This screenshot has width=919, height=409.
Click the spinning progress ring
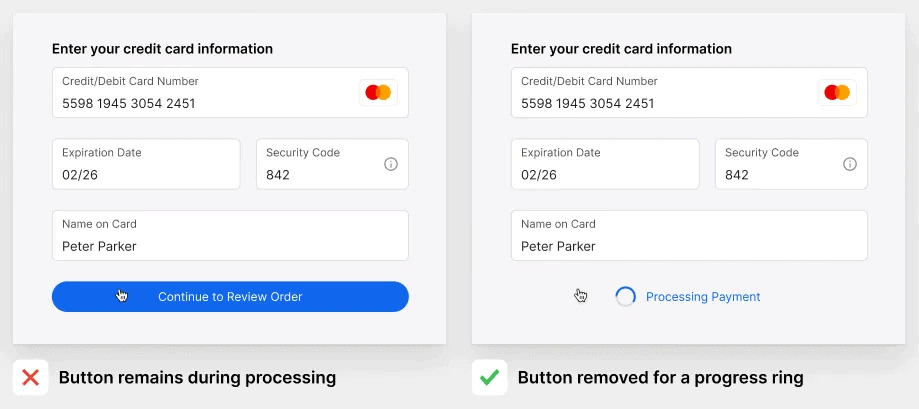point(625,296)
